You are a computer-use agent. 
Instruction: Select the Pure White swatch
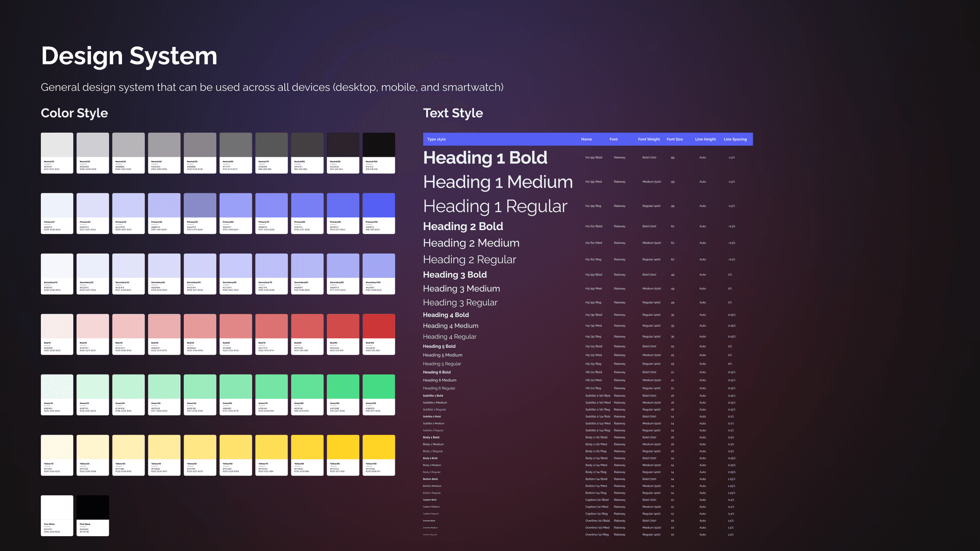tap(57, 515)
